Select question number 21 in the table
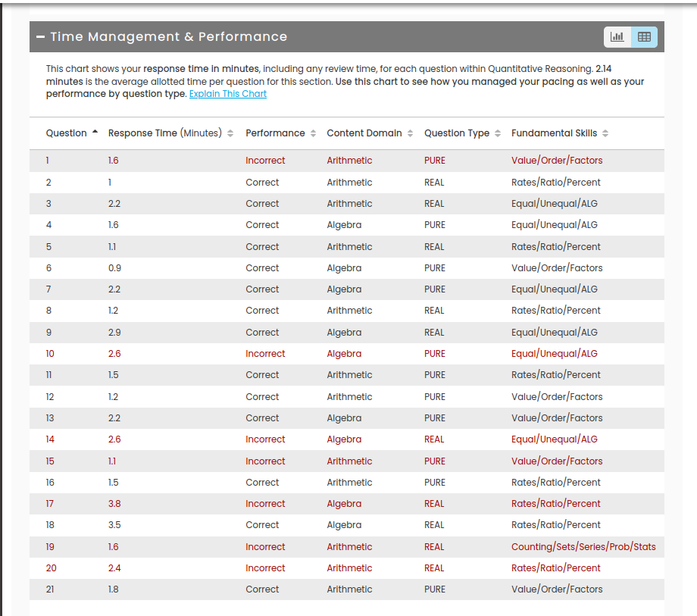The width and height of the screenshot is (697, 616). point(50,589)
